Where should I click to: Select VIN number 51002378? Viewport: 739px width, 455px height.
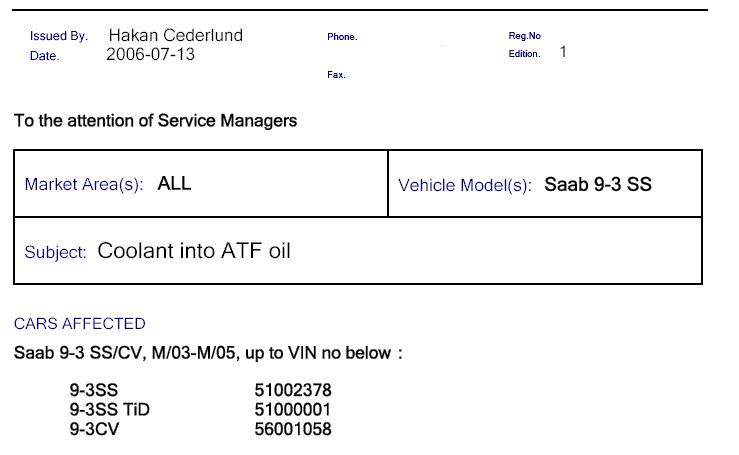click(293, 390)
